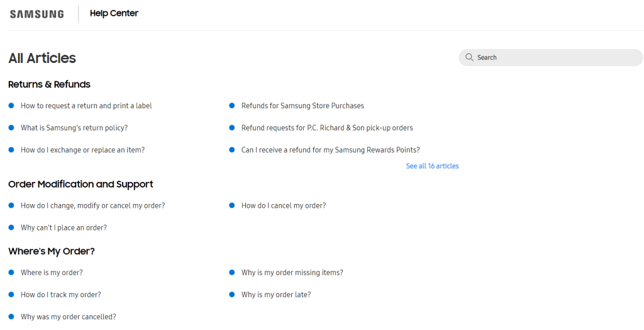This screenshot has height=330, width=644.
Task: Click 'See all 16 articles' link
Action: (432, 166)
